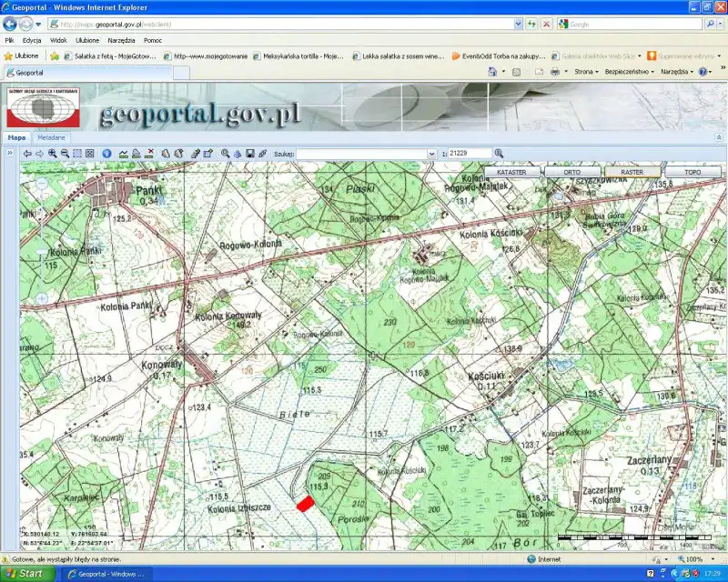Collapse the header banner chevron

[719, 137]
